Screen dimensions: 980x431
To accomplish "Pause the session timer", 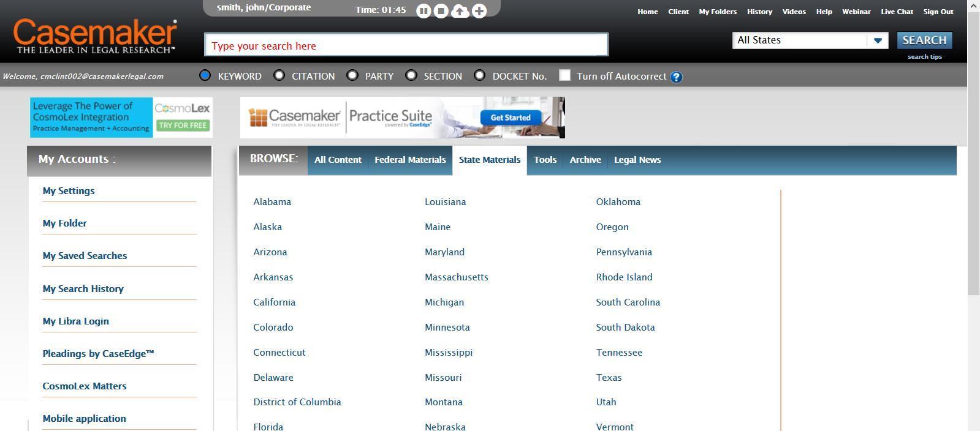I will tap(424, 11).
